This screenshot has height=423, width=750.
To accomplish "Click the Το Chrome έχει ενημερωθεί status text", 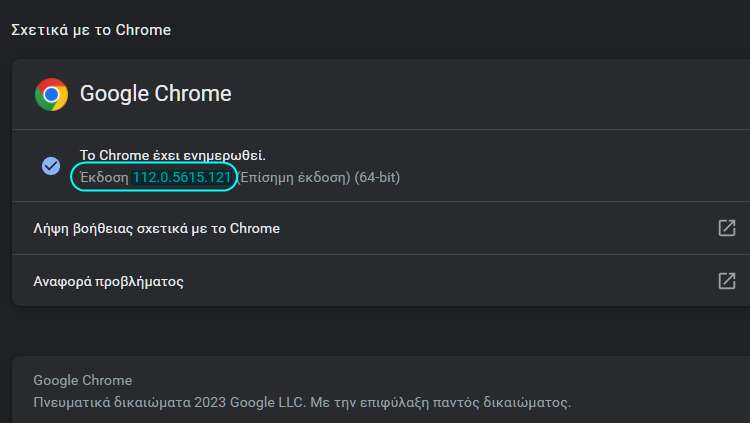I will 172,156.
